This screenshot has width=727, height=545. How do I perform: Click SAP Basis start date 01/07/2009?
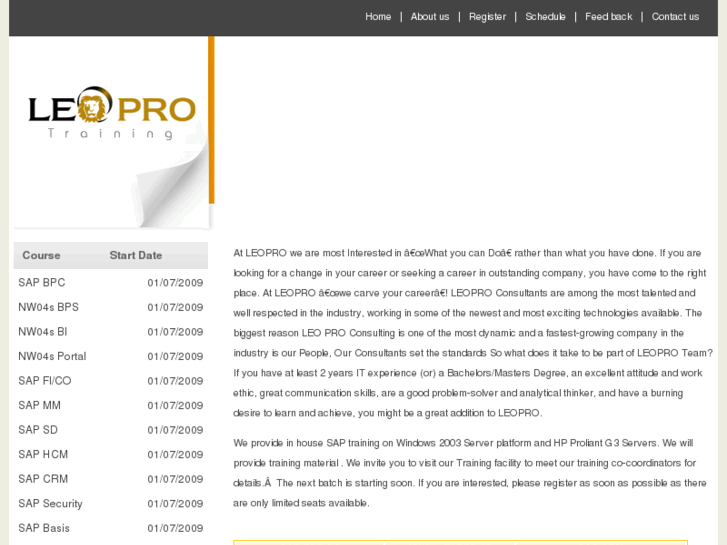click(175, 528)
